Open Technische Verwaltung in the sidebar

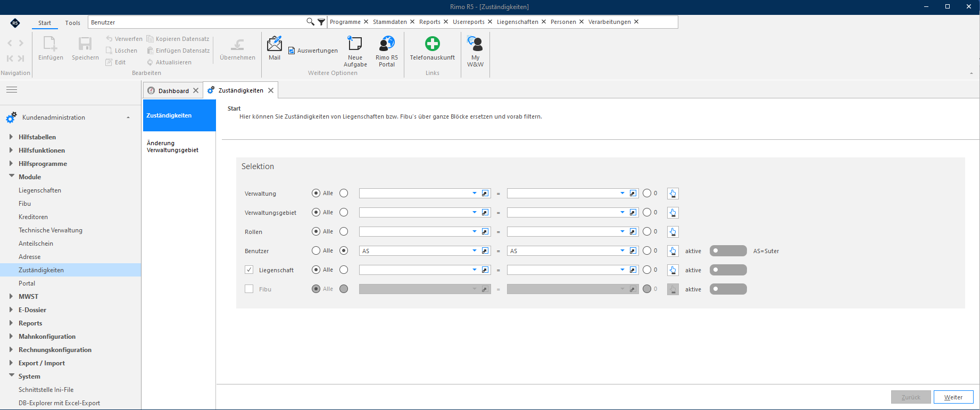(51, 230)
